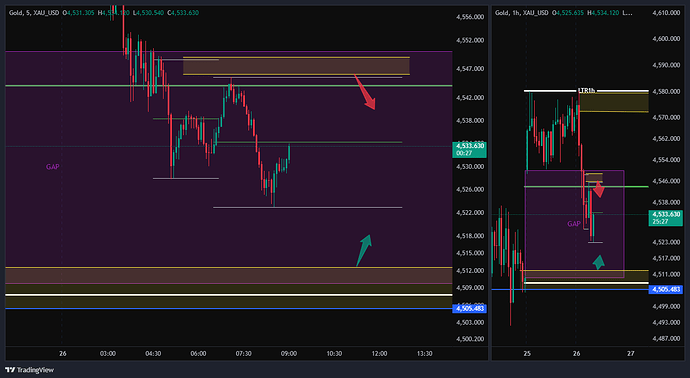Click the 4,580.000 label on 1h axis
This screenshot has height=378, width=690.
pyautogui.click(x=666, y=92)
